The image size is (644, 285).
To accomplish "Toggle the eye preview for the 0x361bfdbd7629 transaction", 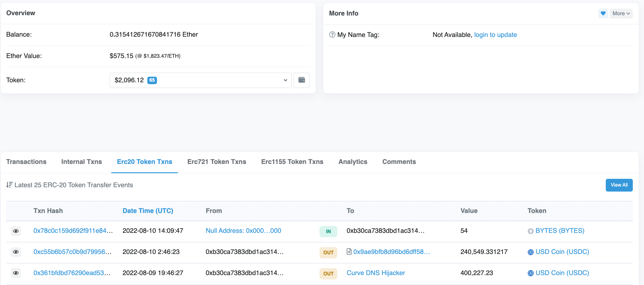I will click(16, 273).
